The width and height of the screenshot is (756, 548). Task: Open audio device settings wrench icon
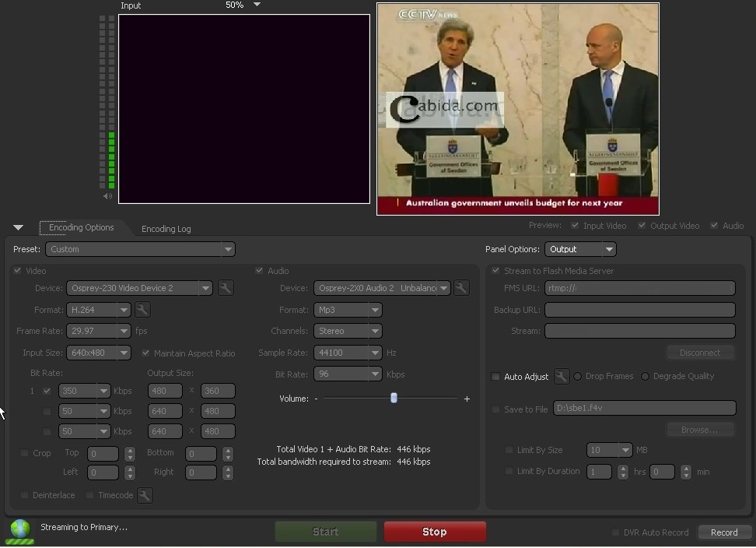click(x=461, y=288)
